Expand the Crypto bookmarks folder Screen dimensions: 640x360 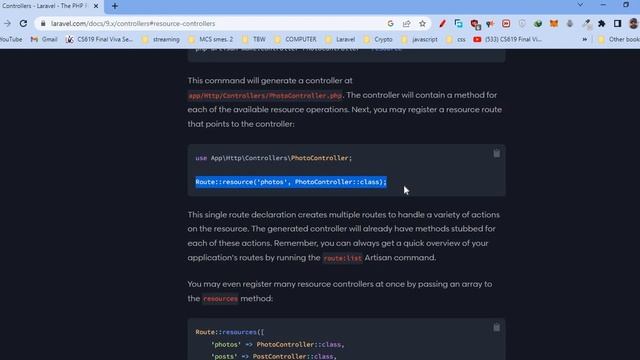(378, 39)
